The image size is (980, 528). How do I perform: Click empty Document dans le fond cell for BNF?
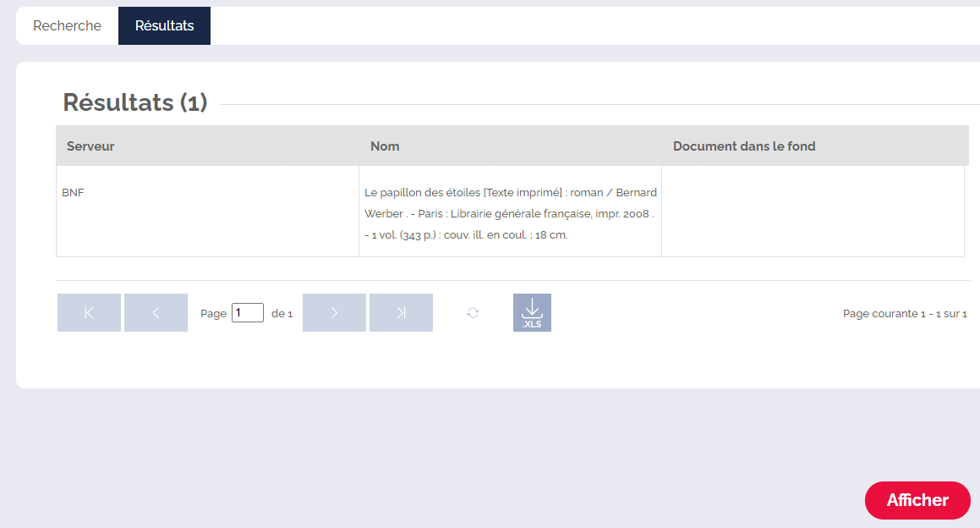(813, 212)
